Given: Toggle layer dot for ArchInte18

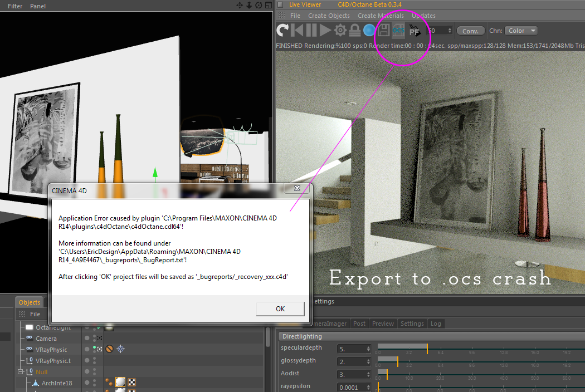Looking at the screenshot, I should [x=87, y=383].
